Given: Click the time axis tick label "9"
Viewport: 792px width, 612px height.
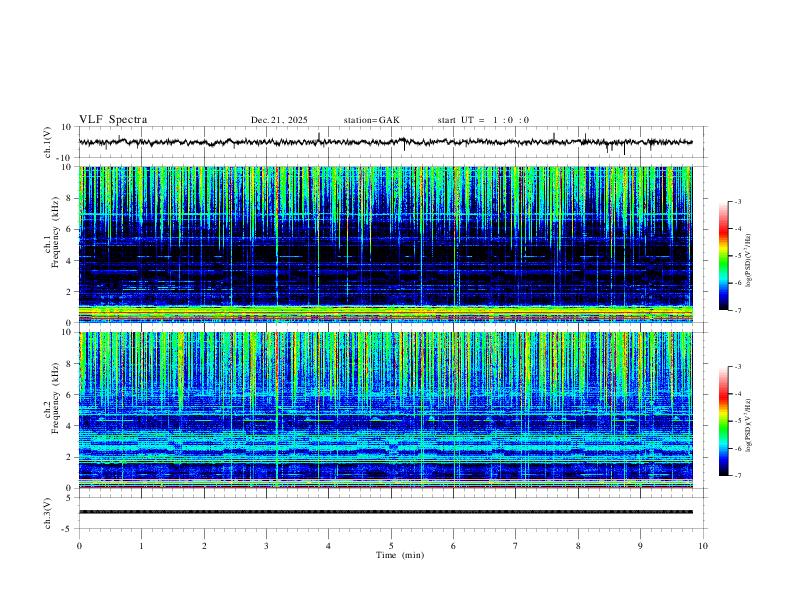Looking at the screenshot, I should point(640,546).
